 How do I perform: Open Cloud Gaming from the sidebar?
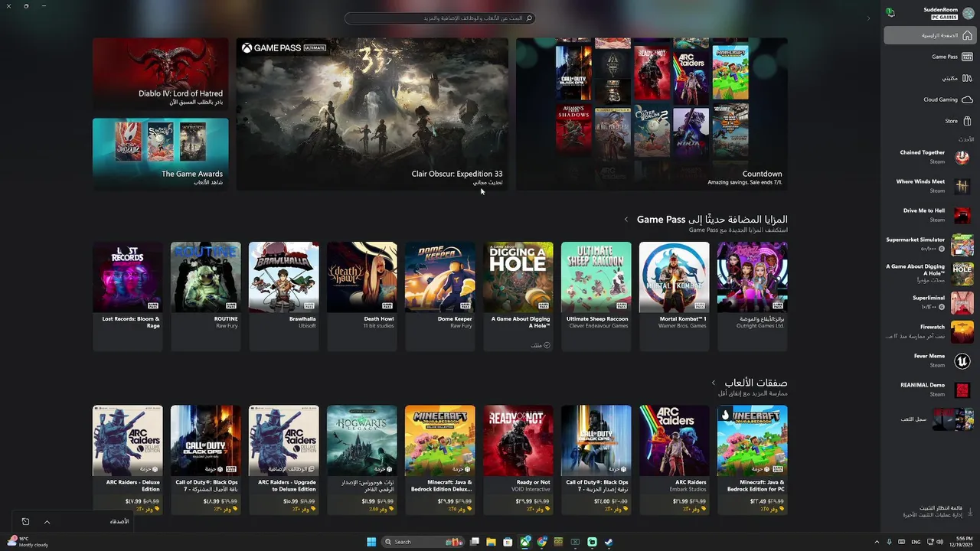(929, 99)
